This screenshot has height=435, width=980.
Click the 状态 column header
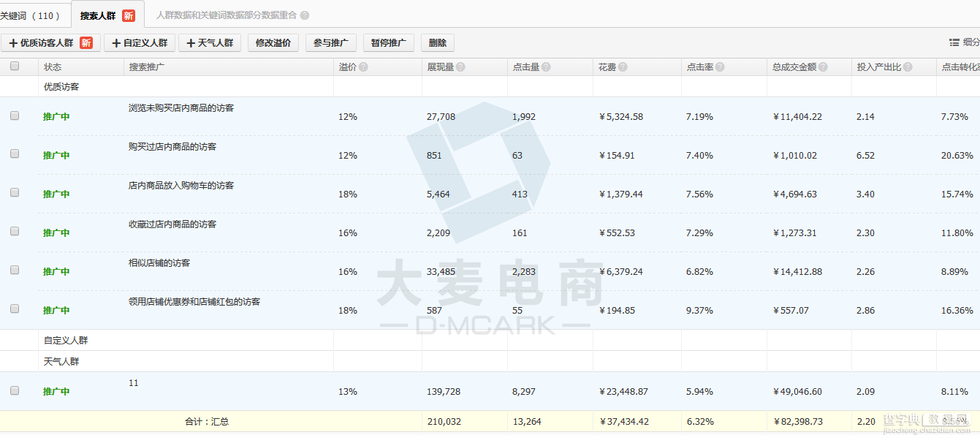click(x=53, y=67)
